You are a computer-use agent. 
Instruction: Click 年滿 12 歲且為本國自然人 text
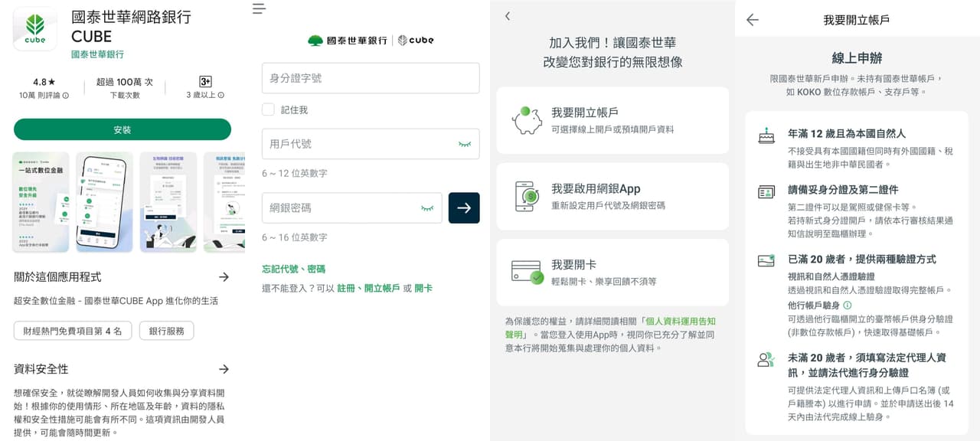click(x=847, y=134)
